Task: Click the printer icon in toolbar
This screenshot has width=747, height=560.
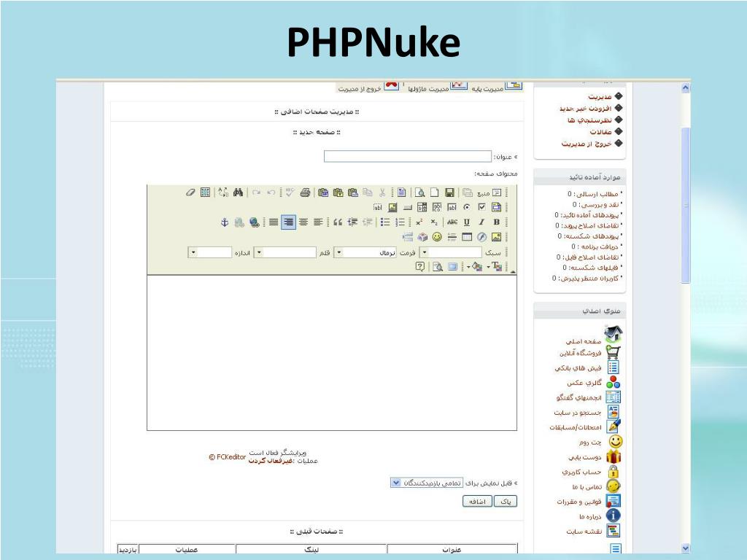Action: coord(306,192)
